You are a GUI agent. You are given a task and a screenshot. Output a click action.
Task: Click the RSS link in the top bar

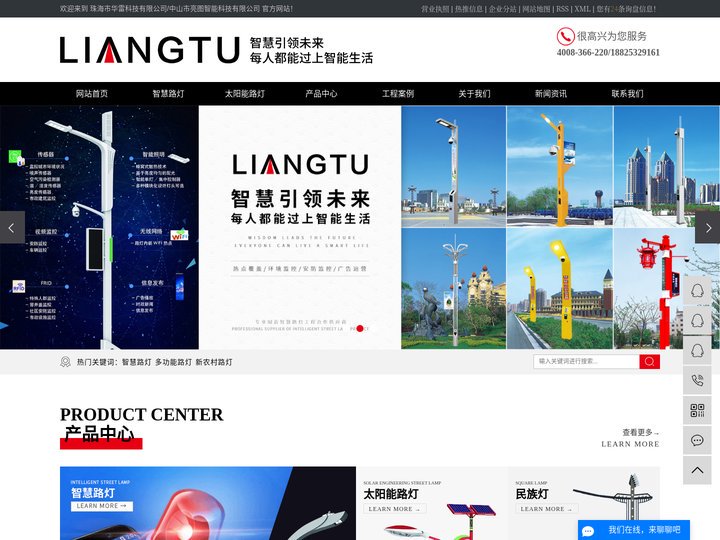(x=562, y=9)
